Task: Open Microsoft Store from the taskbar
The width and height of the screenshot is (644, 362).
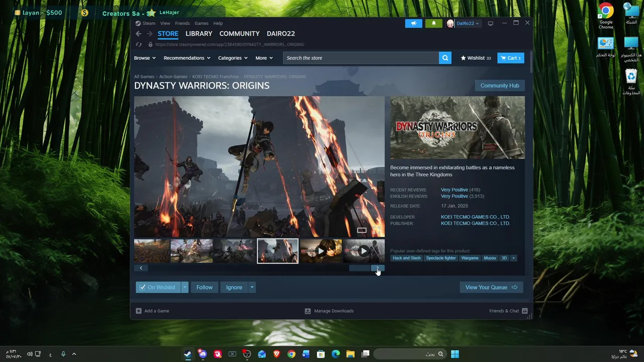Action: [321, 354]
